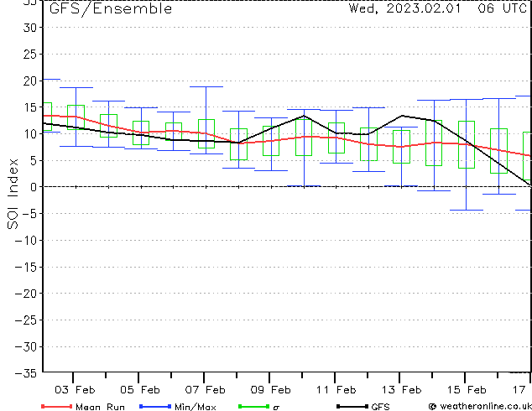The height and width of the screenshot is (411, 532).
Task: Click the positive 5 y-axis label
Action: pos(34,160)
